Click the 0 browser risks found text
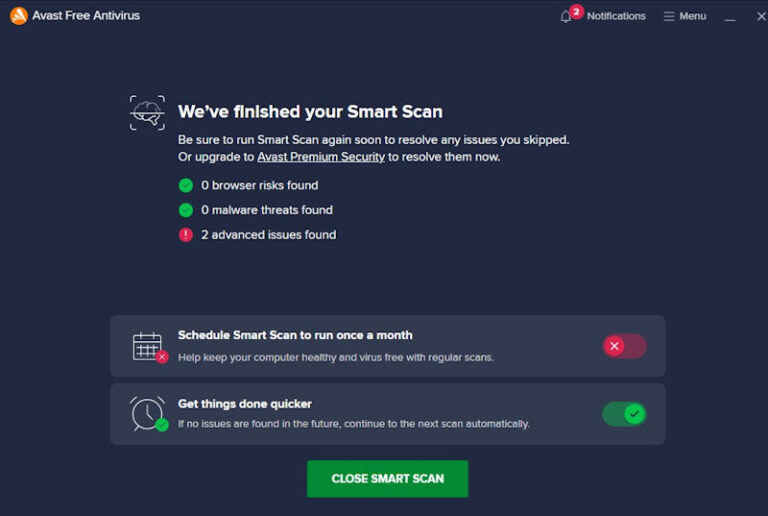Screen dimensions: 768x516 (259, 185)
